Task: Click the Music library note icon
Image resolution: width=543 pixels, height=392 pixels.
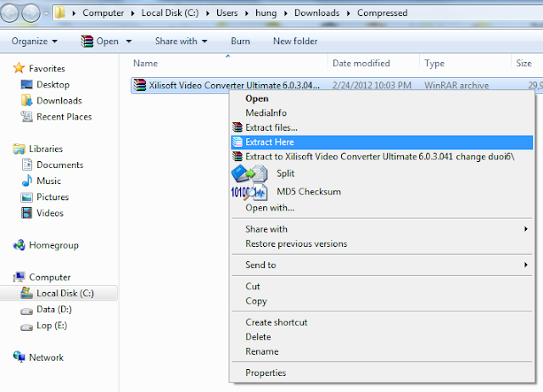Action: pyautogui.click(x=26, y=181)
